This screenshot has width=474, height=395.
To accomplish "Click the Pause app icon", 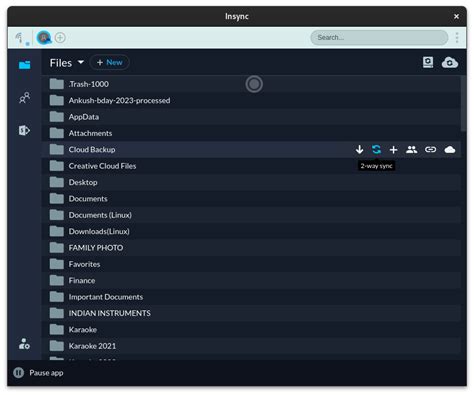I will [x=19, y=373].
